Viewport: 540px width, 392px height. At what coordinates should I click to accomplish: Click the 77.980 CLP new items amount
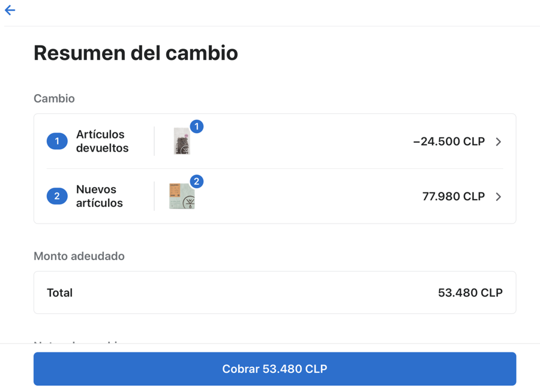click(453, 197)
